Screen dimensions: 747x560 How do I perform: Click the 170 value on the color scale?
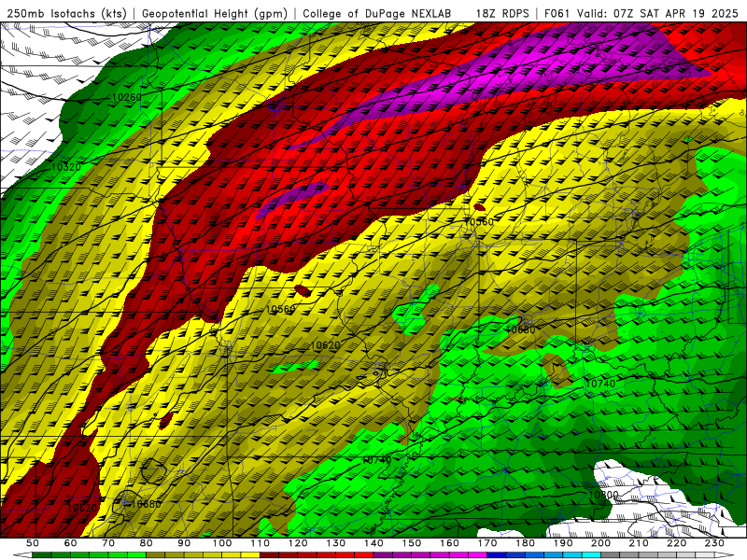(x=487, y=543)
